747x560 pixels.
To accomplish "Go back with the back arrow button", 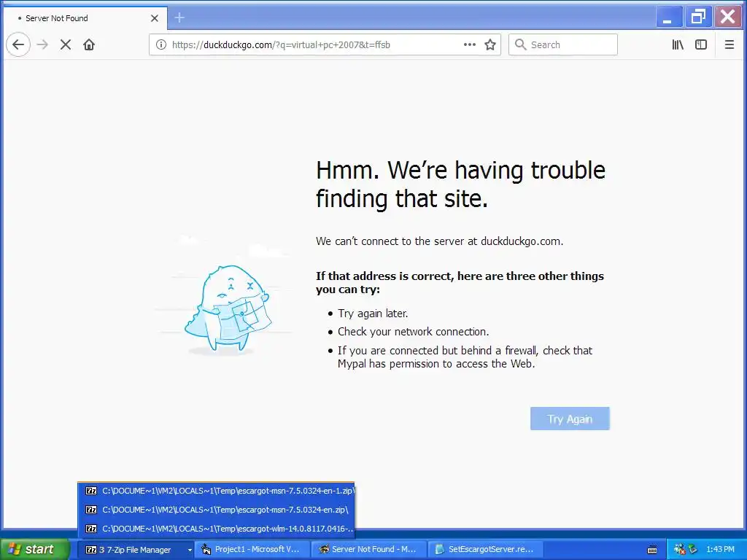I will click(x=18, y=44).
